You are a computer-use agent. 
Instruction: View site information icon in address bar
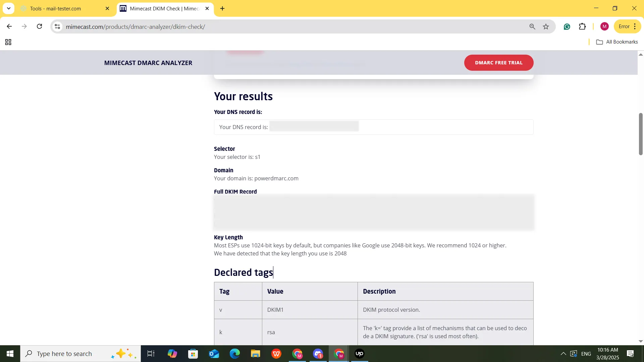tap(57, 26)
